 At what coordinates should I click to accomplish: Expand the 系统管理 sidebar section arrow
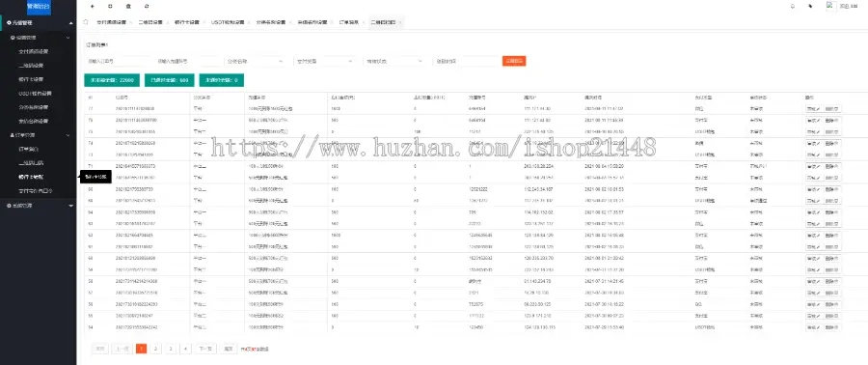click(x=70, y=206)
